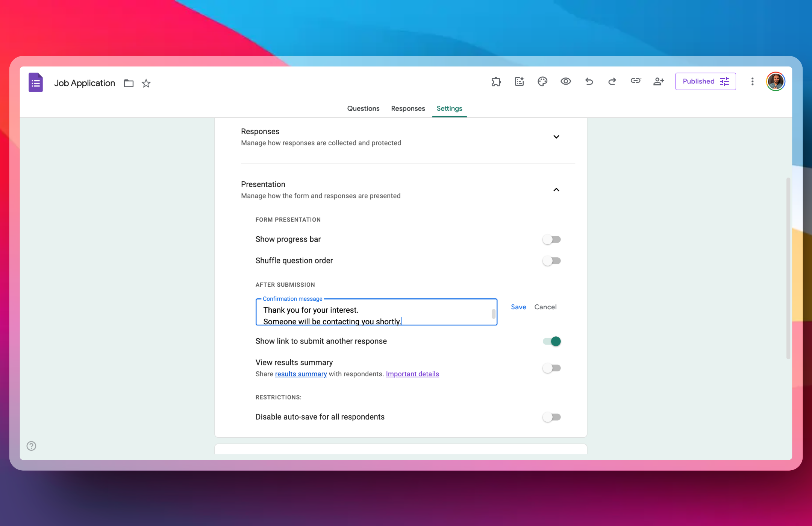Screen dimensions: 812x526
Task: Open the Add collaborators icon
Action: pyautogui.click(x=659, y=81)
